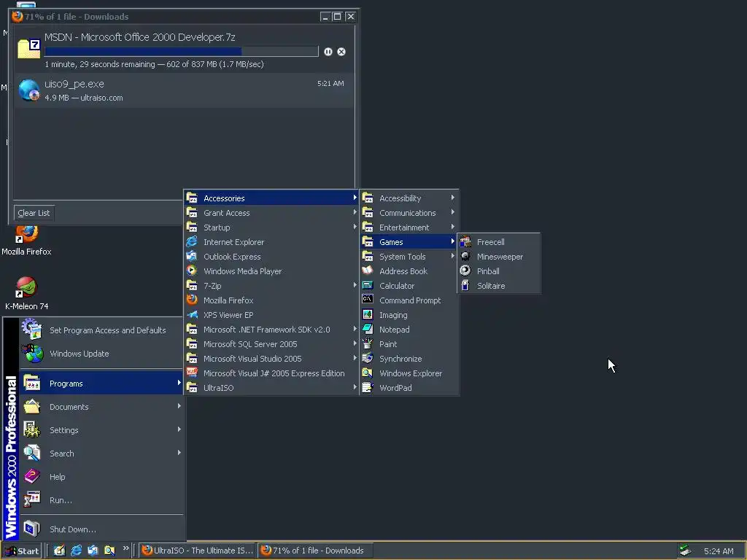Select the uiso9_pe.exe download entry icon

pyautogui.click(x=28, y=90)
